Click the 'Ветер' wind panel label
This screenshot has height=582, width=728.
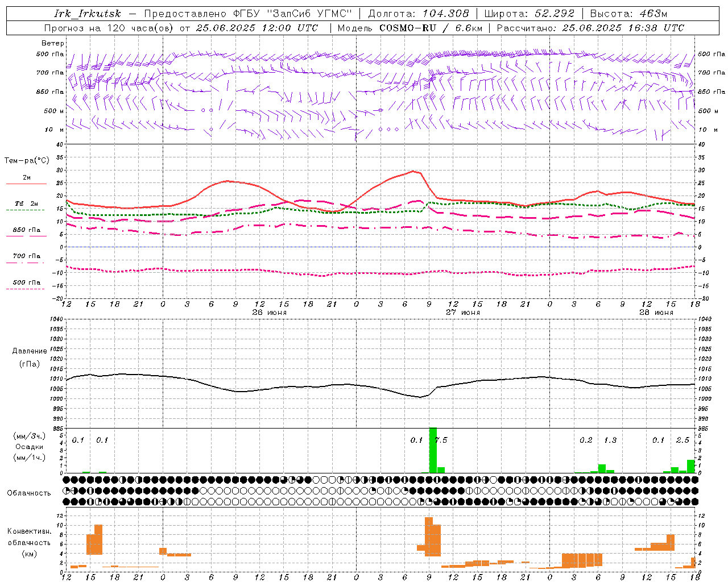tap(53, 43)
